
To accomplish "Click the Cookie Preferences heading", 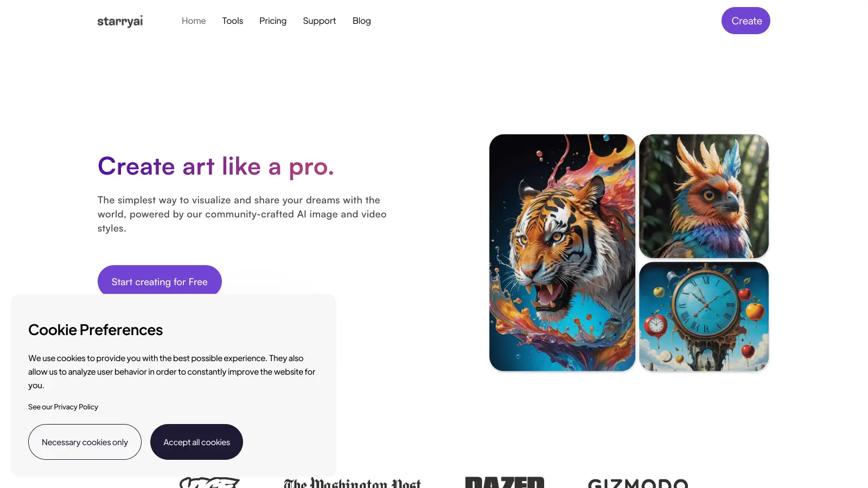I will tap(95, 330).
